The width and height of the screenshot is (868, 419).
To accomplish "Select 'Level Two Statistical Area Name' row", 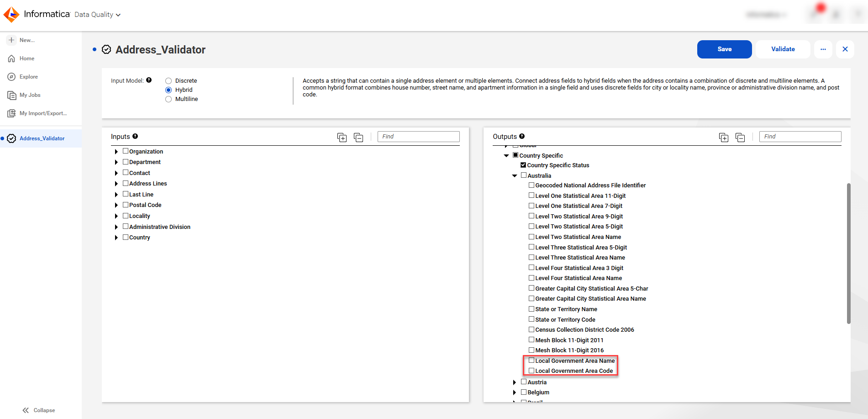I will coord(578,237).
